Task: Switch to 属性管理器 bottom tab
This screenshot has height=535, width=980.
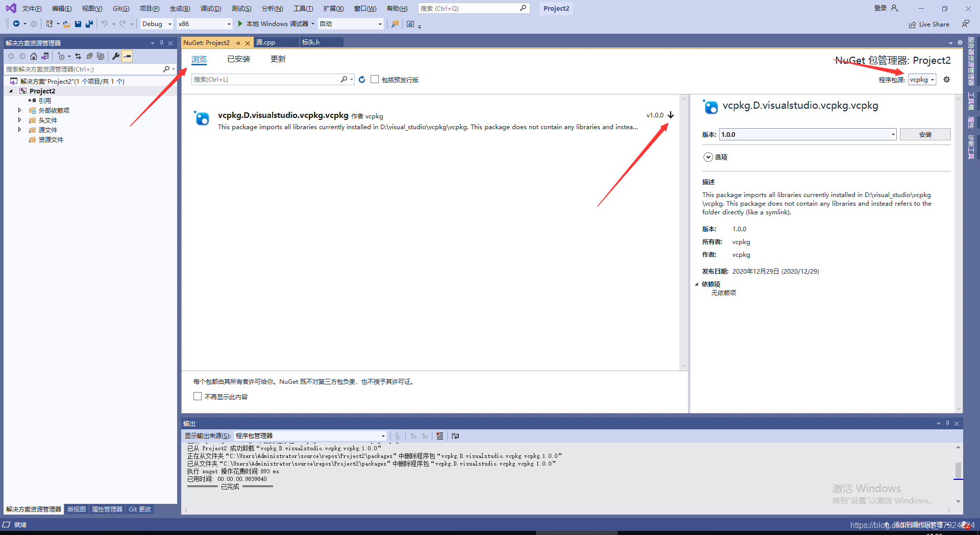Action: click(107, 509)
